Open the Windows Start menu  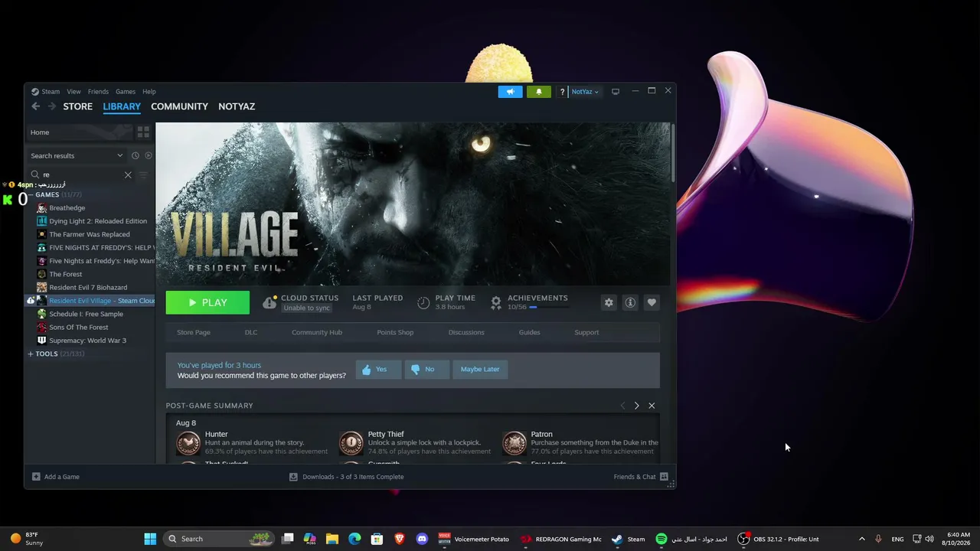coord(150,539)
